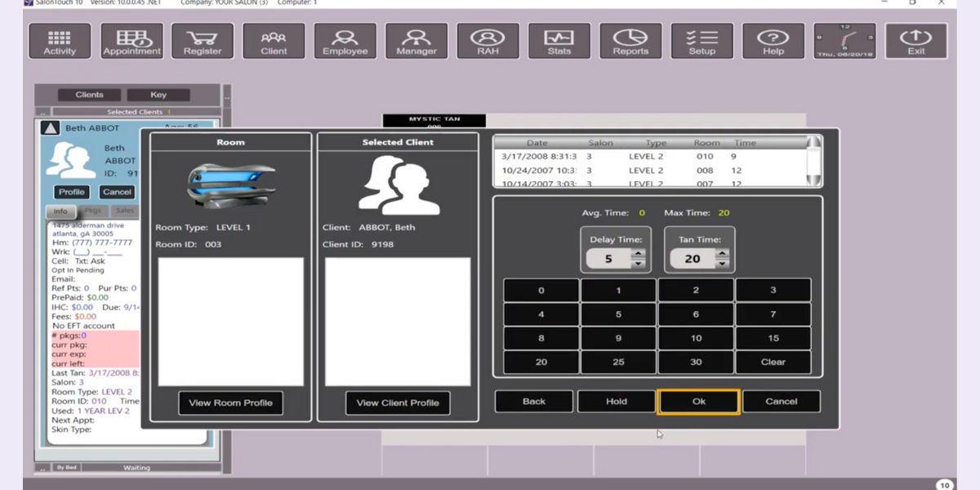Viewport: 980px width, 490px height.
Task: Switch to the Key tab
Action: [x=158, y=93]
